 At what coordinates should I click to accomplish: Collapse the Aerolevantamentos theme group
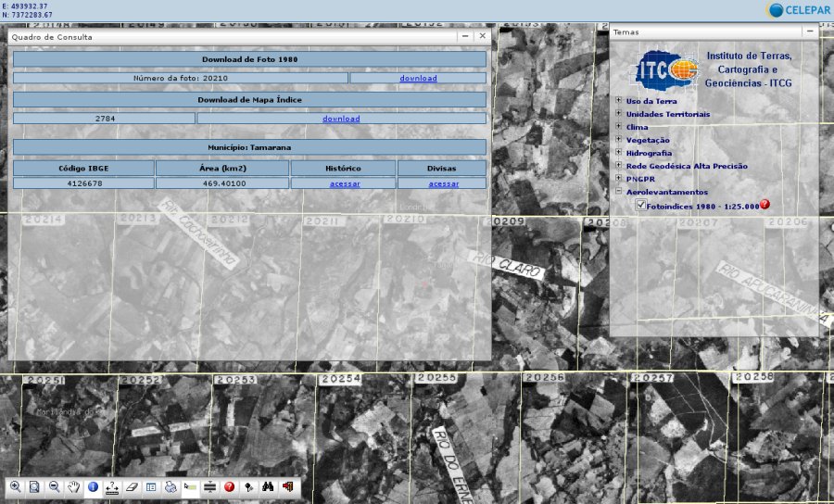coord(619,192)
